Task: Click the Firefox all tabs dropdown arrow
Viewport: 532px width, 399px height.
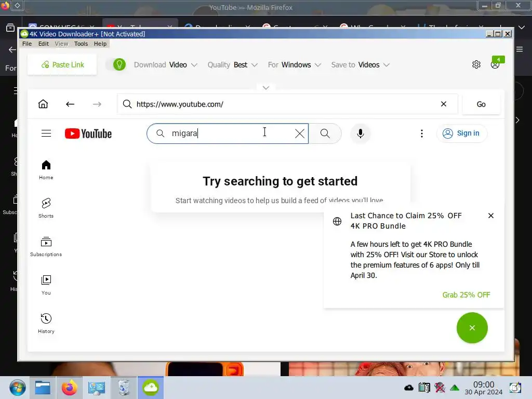Action: 522,27
